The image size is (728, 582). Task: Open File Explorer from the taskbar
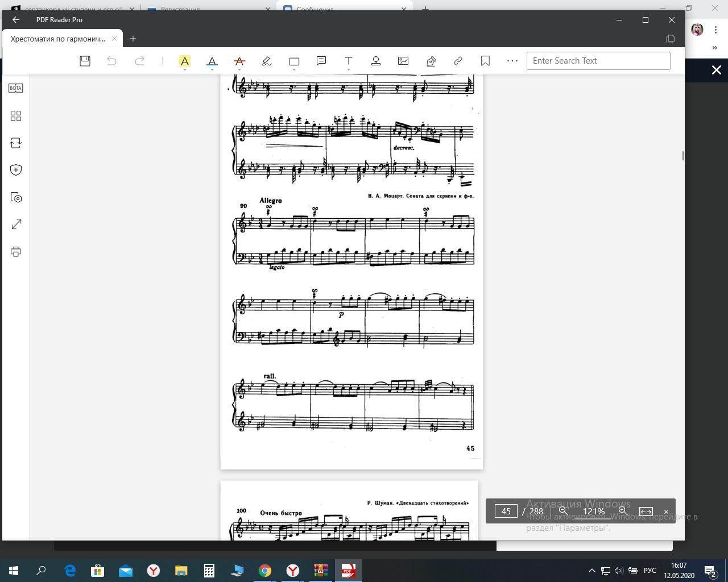181,571
